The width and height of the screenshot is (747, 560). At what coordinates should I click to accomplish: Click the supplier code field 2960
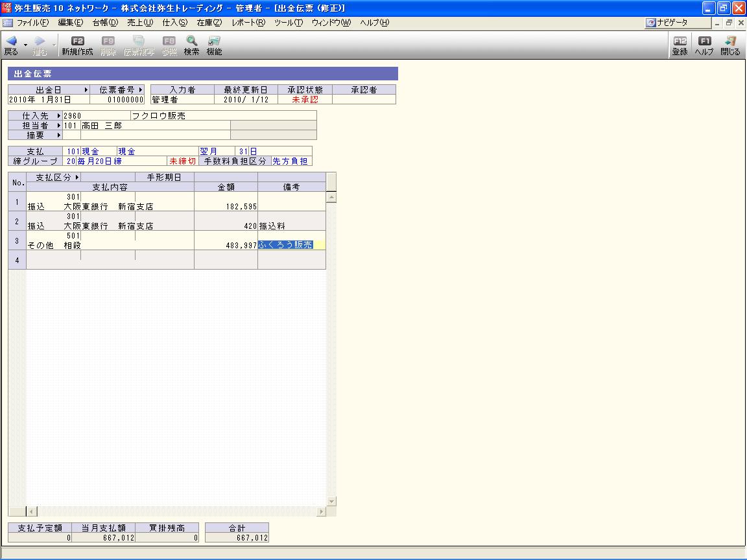[x=96, y=116]
